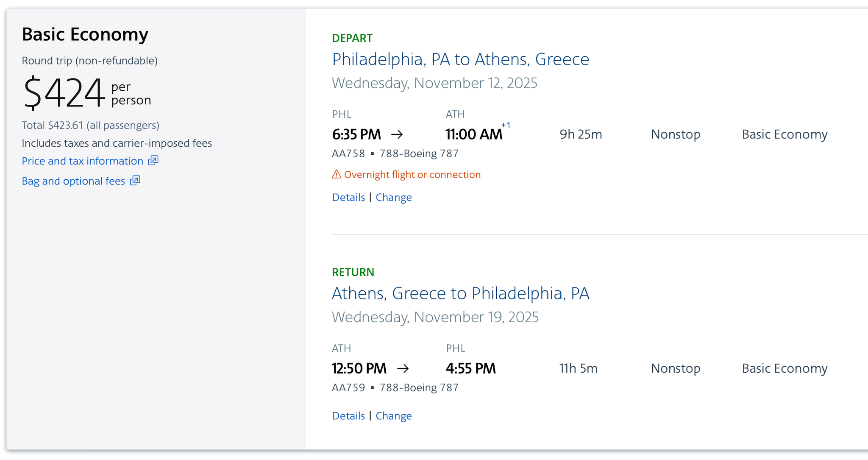
Task: Click the Overnight flight or connection warning text
Action: coord(412,174)
